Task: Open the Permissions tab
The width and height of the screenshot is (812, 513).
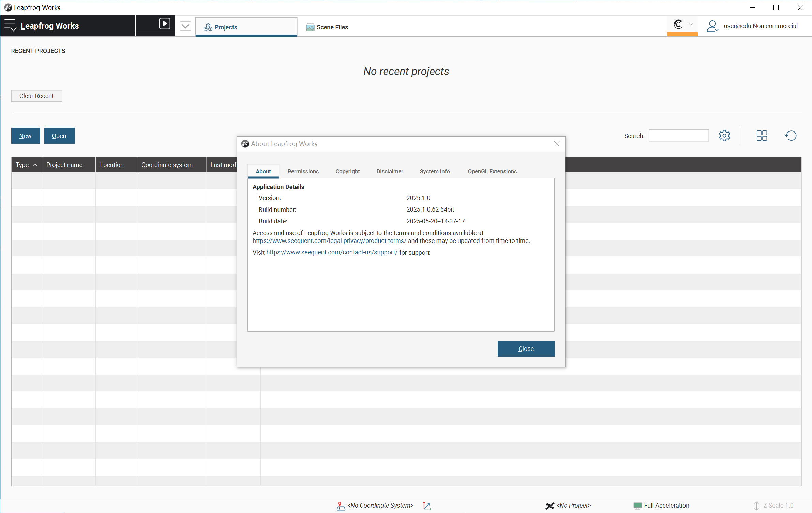Action: click(303, 171)
